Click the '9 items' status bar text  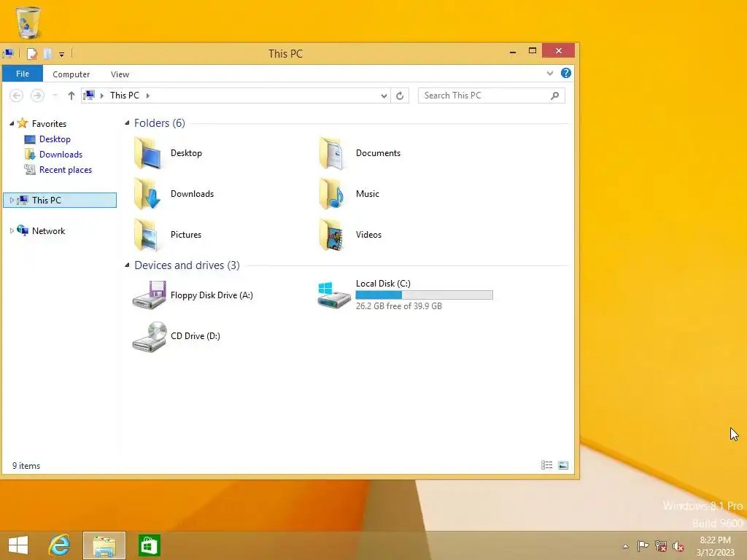click(x=26, y=466)
